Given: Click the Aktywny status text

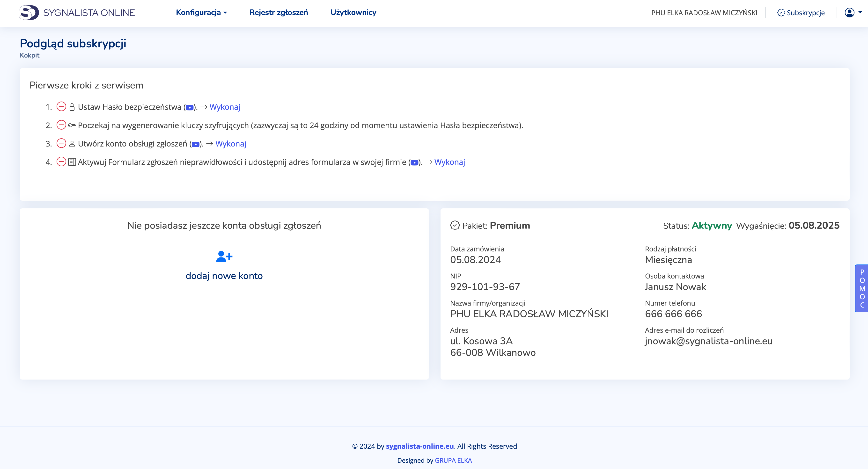Looking at the screenshot, I should (x=712, y=225).
